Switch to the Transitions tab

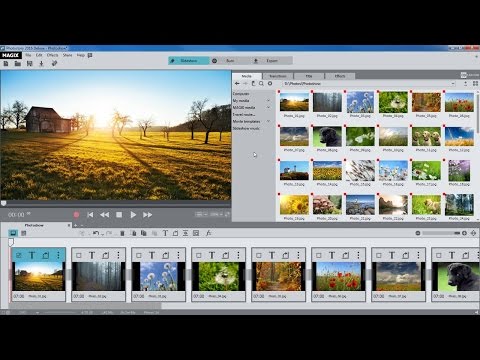coord(278,76)
